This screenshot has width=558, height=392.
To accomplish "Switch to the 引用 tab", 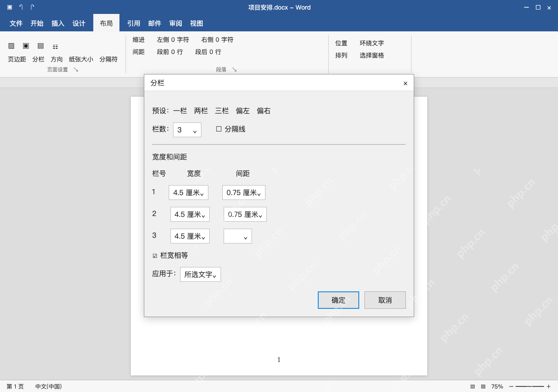I will pos(134,24).
